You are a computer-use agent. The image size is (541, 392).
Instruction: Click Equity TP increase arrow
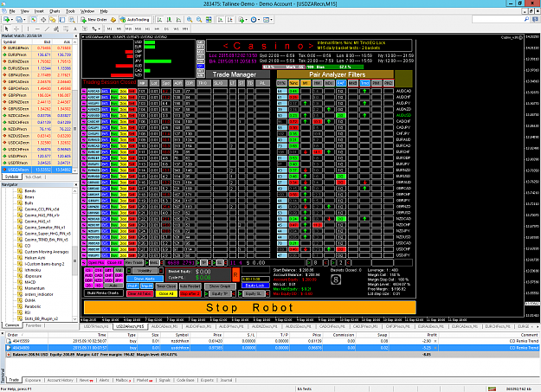(206, 293)
